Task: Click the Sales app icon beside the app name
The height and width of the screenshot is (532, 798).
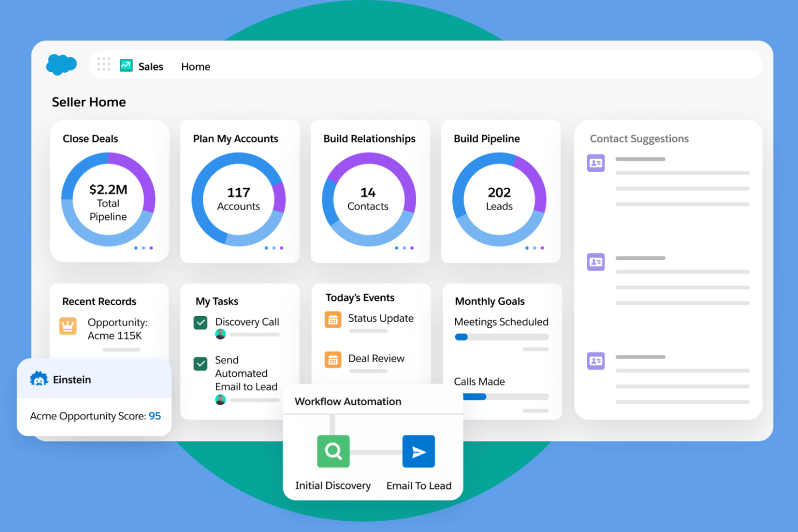Action: [126, 65]
